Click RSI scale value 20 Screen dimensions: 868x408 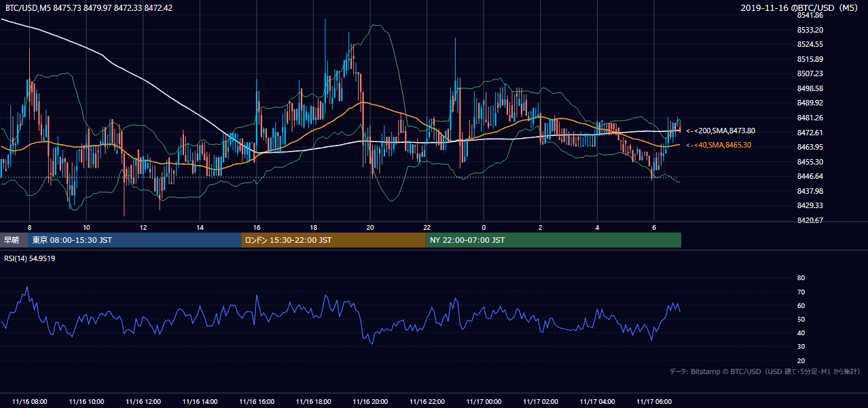point(801,360)
